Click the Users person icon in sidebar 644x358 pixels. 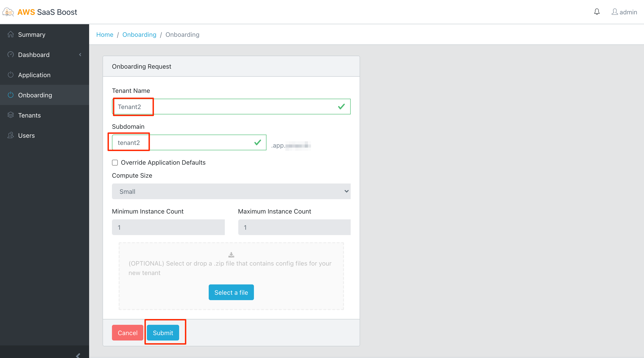click(11, 135)
